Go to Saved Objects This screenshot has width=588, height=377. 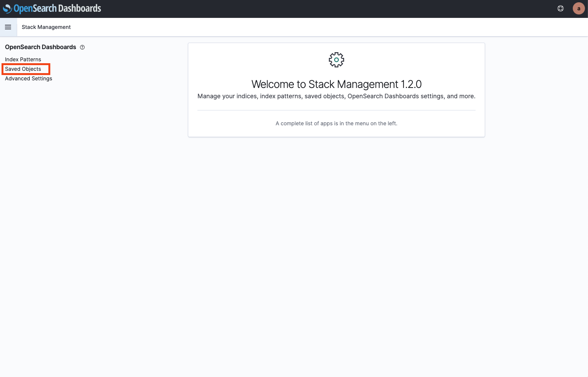(23, 69)
